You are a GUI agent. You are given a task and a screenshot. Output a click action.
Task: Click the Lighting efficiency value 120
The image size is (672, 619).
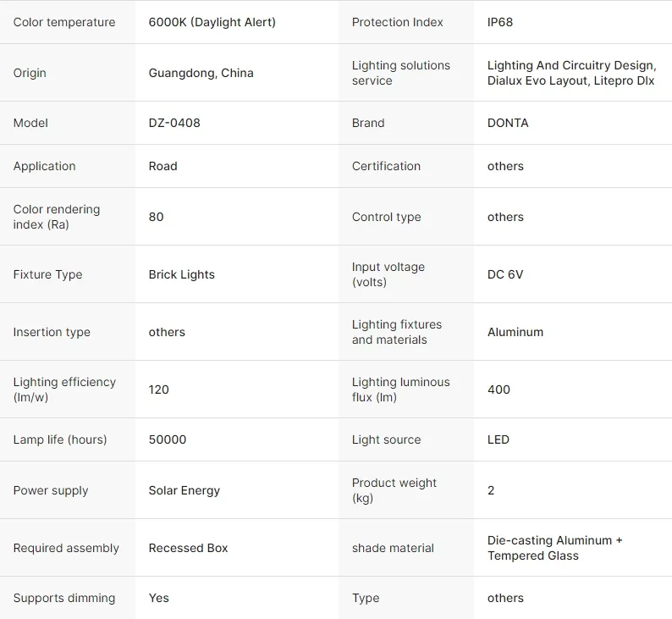(158, 390)
